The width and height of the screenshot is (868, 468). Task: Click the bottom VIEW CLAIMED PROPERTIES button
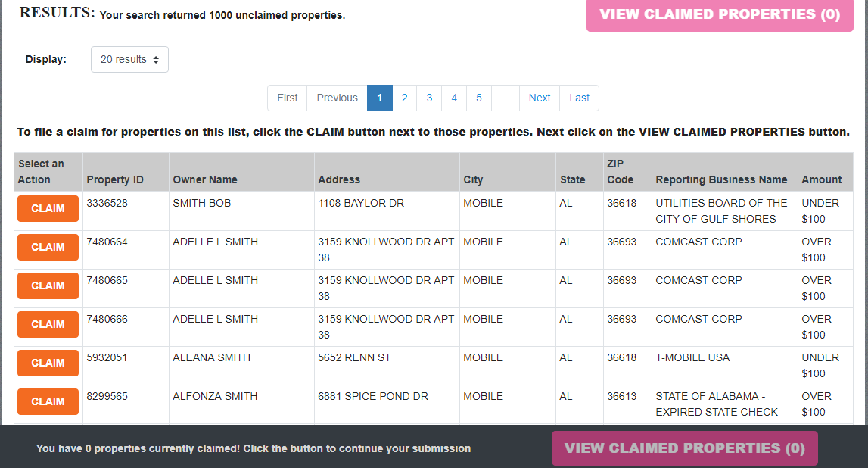tap(684, 448)
